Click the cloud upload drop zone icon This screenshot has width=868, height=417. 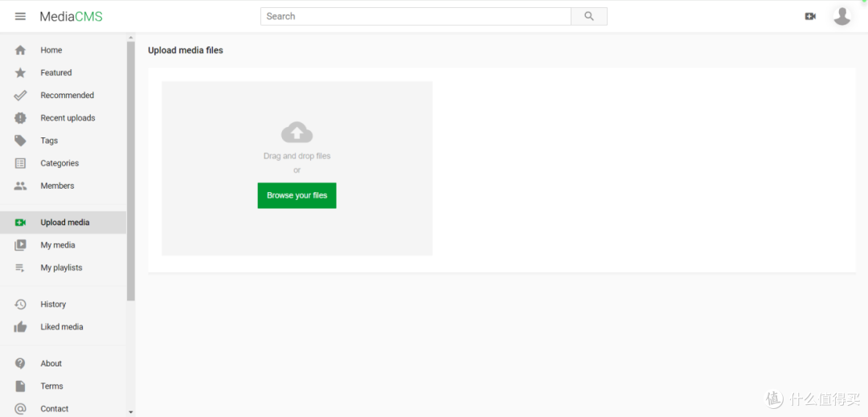pos(297,133)
